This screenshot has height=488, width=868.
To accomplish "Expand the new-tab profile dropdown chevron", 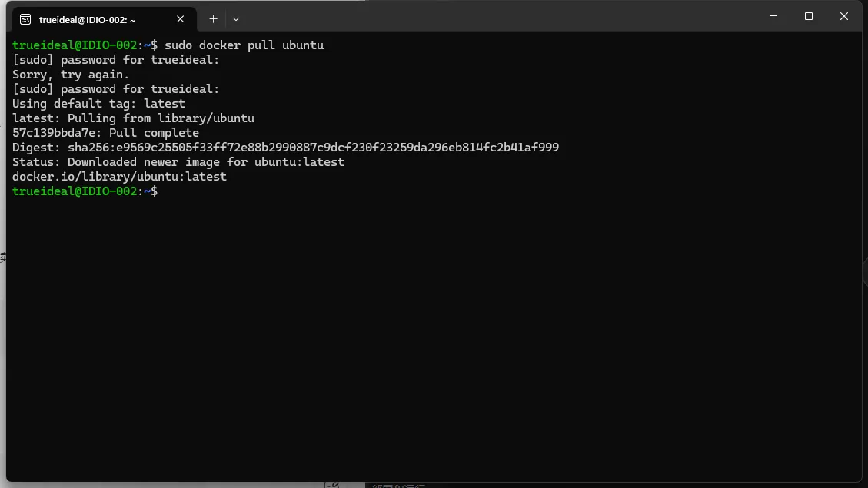I will coord(236,19).
